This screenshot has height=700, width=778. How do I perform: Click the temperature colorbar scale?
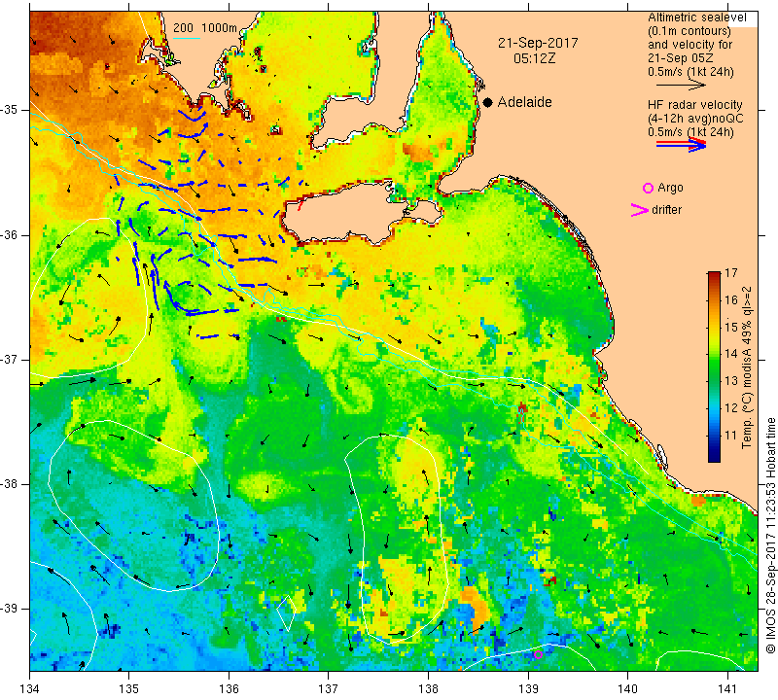[x=714, y=367]
